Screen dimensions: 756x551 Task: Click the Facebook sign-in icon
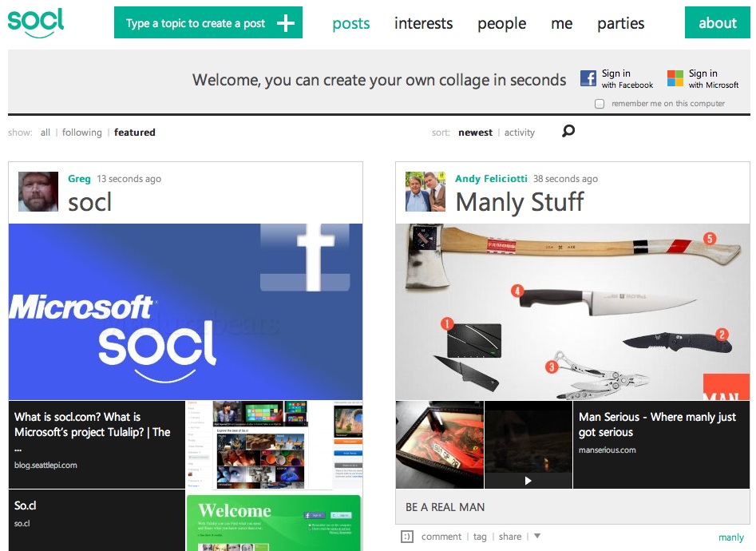[x=588, y=78]
